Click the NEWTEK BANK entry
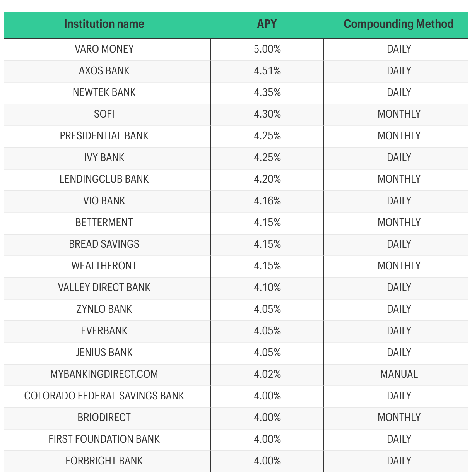This screenshot has width=472, height=476. point(104,92)
